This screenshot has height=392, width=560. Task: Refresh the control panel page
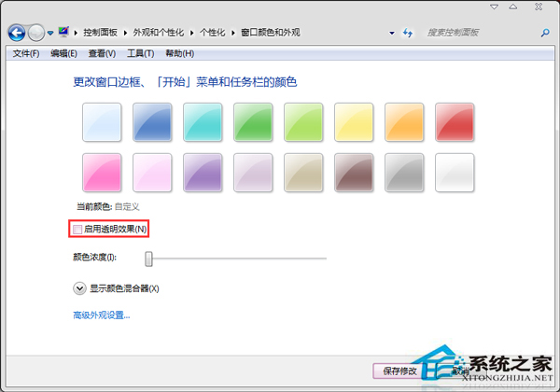(x=408, y=33)
